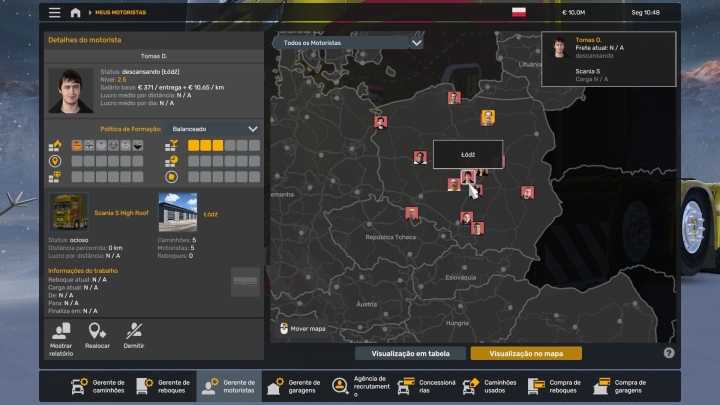Image resolution: width=720 pixels, height=405 pixels.
Task: Click the just-in-time delivery clock skill icon
Action: tap(171, 161)
